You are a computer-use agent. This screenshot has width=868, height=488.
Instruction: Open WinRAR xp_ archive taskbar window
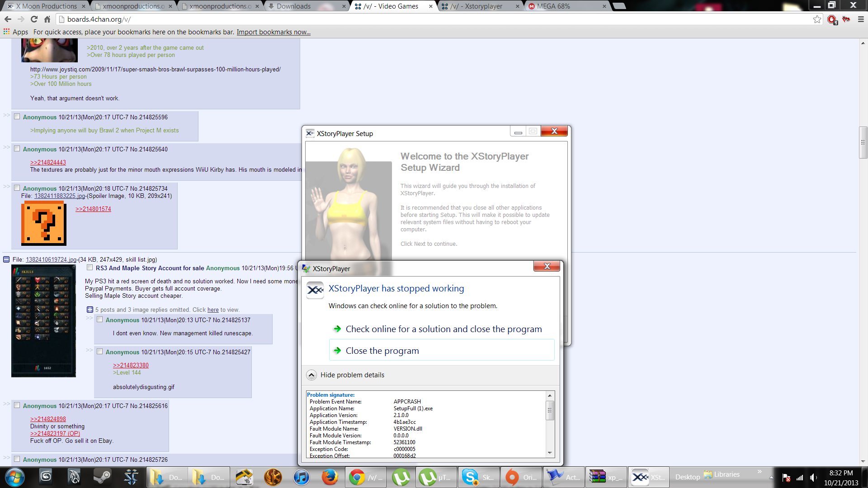(606, 477)
